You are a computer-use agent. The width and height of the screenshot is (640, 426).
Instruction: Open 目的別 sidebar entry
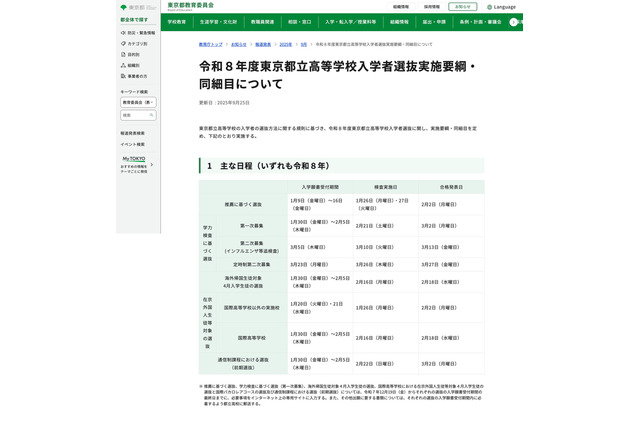click(x=130, y=54)
